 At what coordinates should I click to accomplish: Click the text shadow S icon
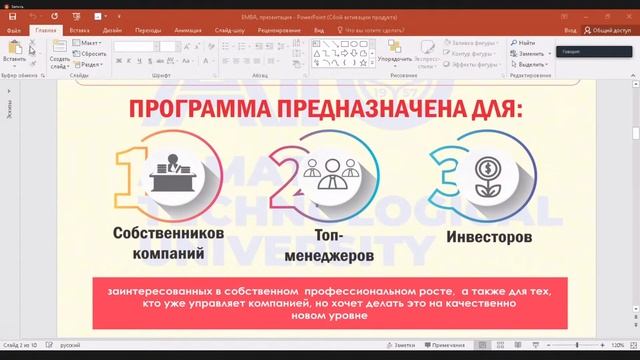[150, 61]
